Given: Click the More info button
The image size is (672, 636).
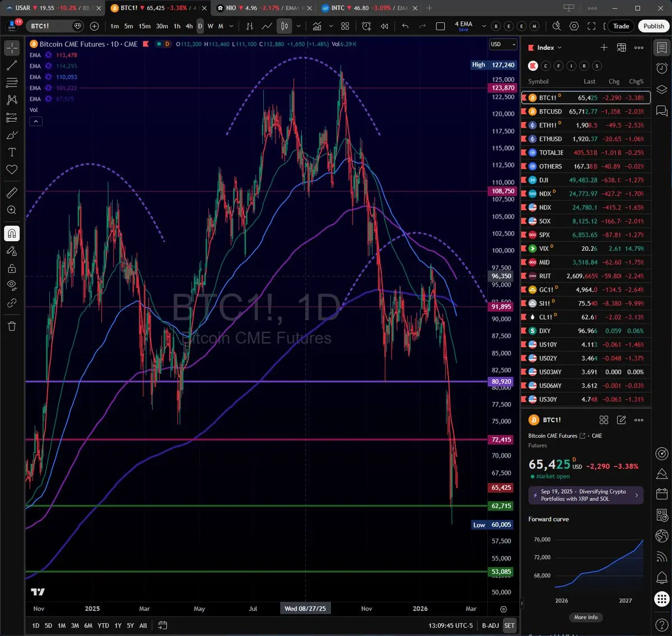Looking at the screenshot, I should (586, 617).
